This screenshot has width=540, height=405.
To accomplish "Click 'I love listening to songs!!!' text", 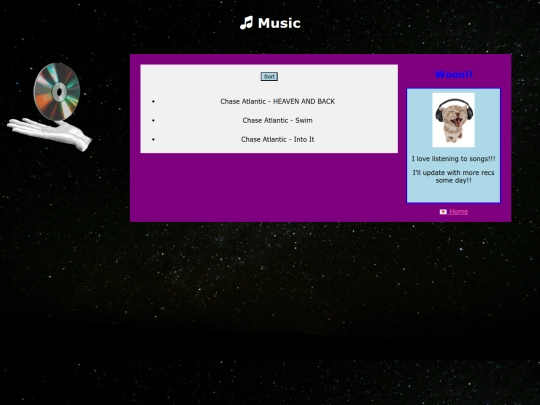I will pos(454,159).
